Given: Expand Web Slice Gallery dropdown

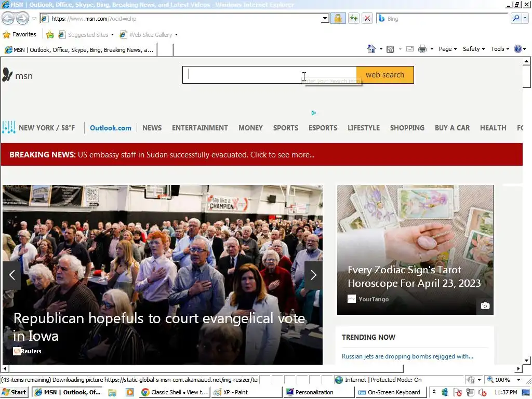Looking at the screenshot, I should [176, 35].
